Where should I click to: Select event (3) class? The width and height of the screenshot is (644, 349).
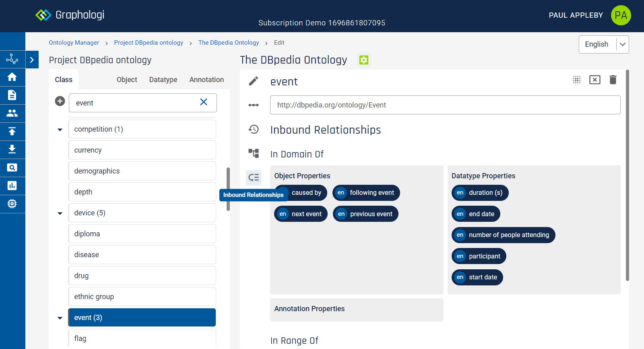click(142, 318)
